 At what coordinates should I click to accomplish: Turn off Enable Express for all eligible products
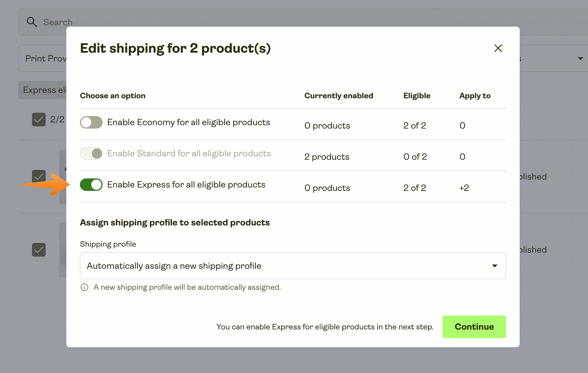point(91,185)
